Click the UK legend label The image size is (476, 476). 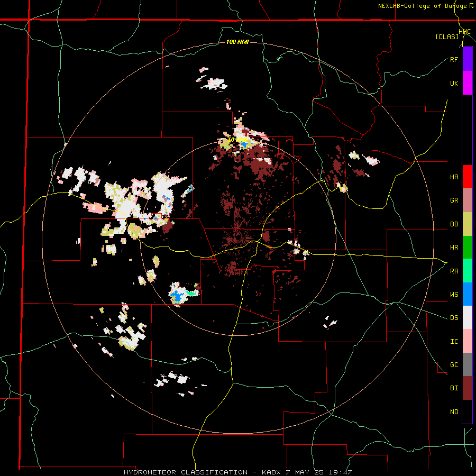click(454, 83)
